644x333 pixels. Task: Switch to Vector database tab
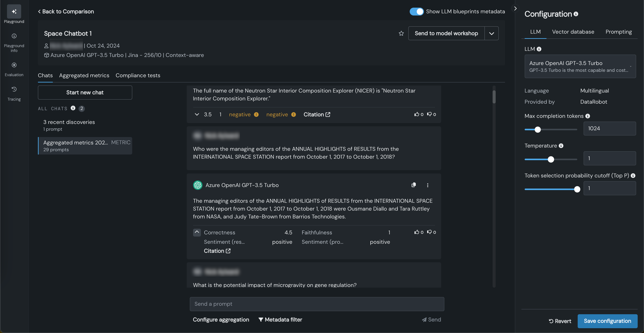point(573,32)
